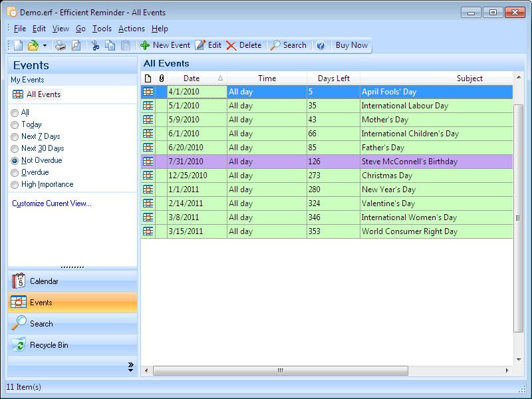The width and height of the screenshot is (532, 399).
Task: Click event icon on International Labour Day row
Action: [148, 106]
